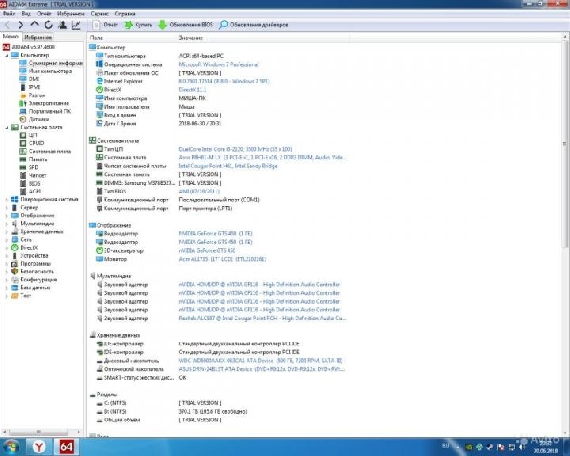Select the Безопасность tree item
Image resolution: width=570 pixels, height=456 pixels.
[32, 272]
